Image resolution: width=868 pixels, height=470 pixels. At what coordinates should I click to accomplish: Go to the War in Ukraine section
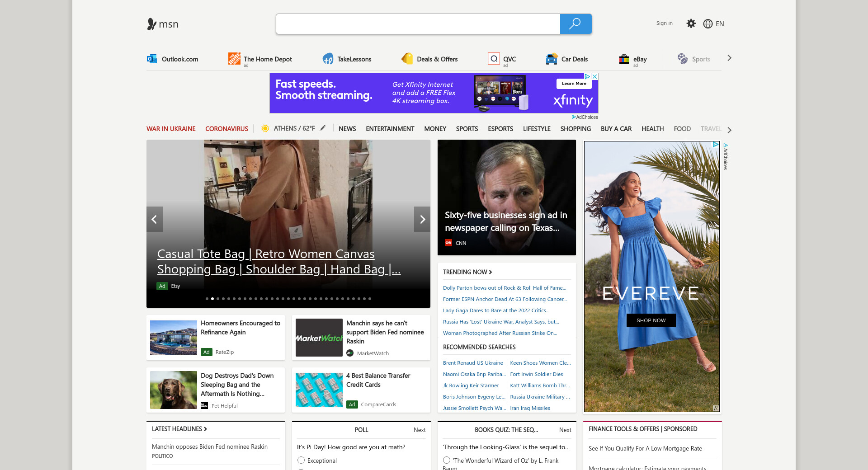coord(171,129)
